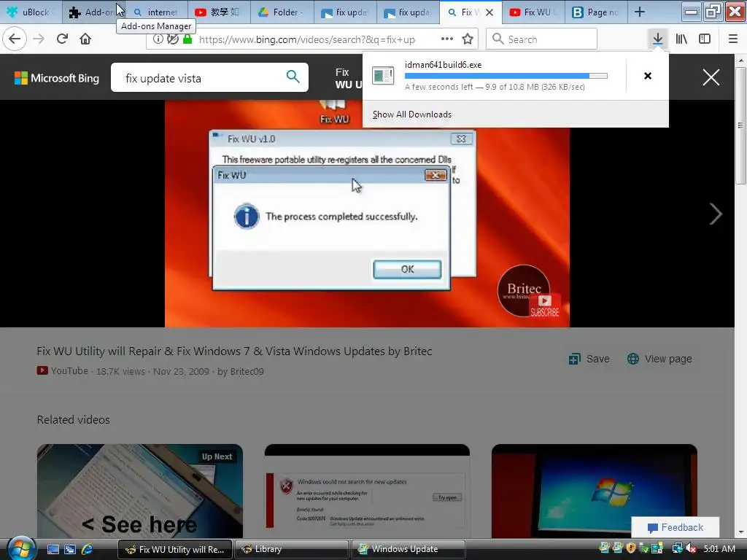Toggle the sidebar view icon
Image resolution: width=747 pixels, height=560 pixels.
705,39
